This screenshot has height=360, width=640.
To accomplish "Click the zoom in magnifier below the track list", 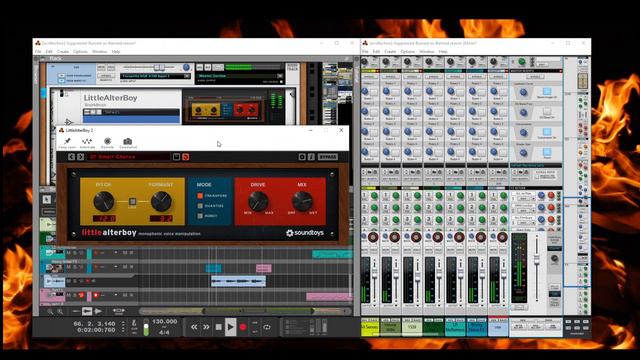I will (x=60, y=312).
